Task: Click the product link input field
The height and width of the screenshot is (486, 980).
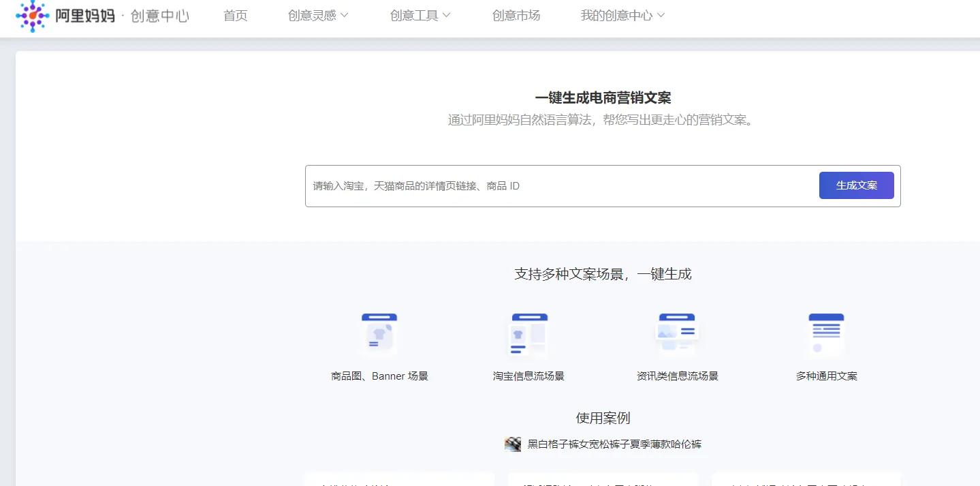Action: [x=558, y=185]
